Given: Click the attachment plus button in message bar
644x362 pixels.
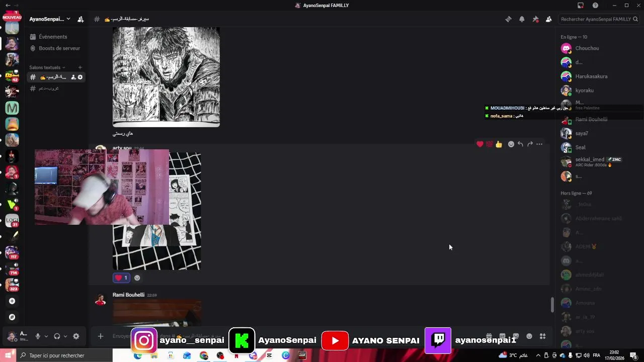Looking at the screenshot, I should [101, 336].
